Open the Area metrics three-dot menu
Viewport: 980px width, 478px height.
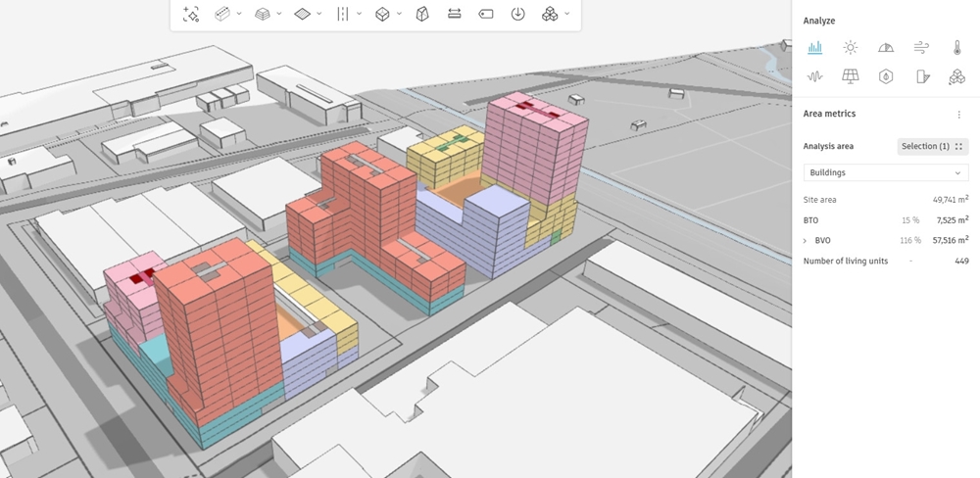pos(958,115)
